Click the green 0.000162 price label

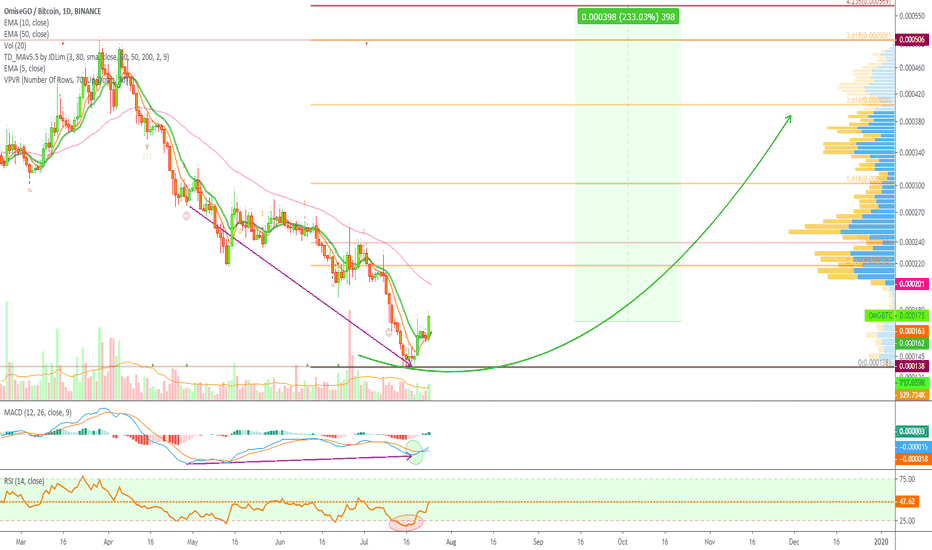click(912, 343)
